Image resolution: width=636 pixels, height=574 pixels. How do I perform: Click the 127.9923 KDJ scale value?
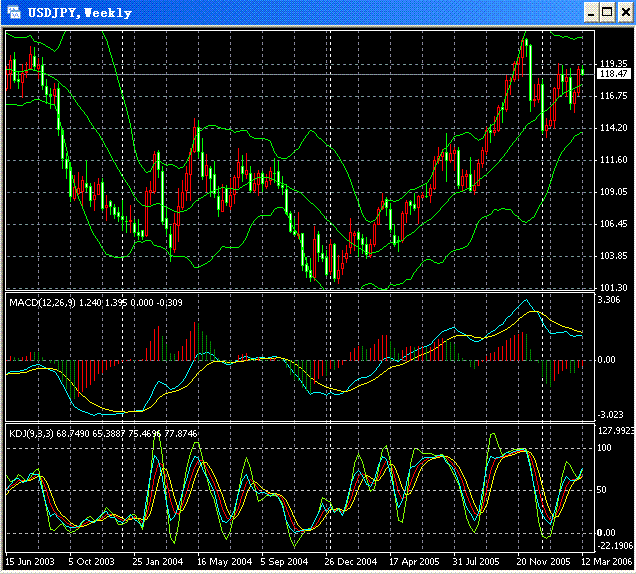pos(615,432)
